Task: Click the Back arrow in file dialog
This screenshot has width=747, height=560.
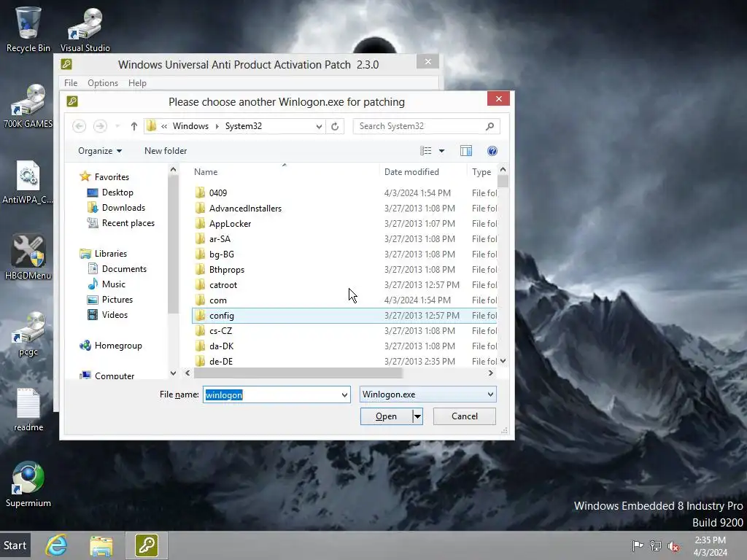Action: (79, 126)
